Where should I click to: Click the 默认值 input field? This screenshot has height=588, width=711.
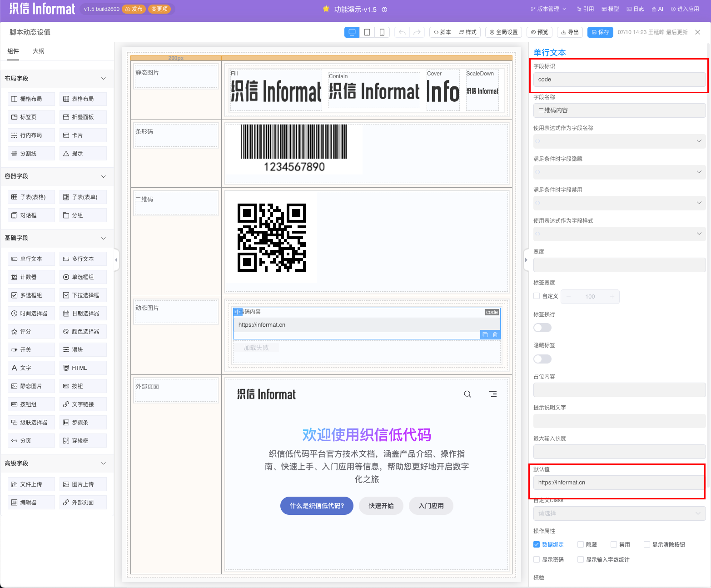[x=619, y=483]
